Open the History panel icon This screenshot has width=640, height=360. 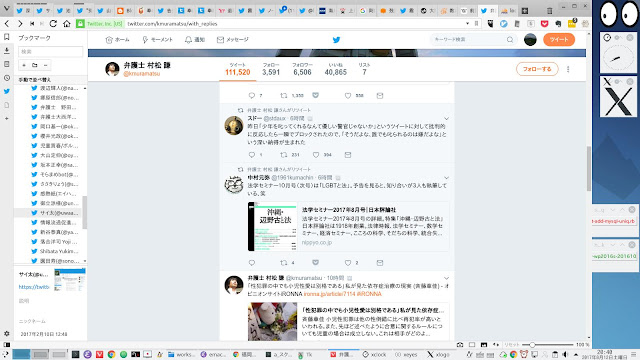coord(7,78)
